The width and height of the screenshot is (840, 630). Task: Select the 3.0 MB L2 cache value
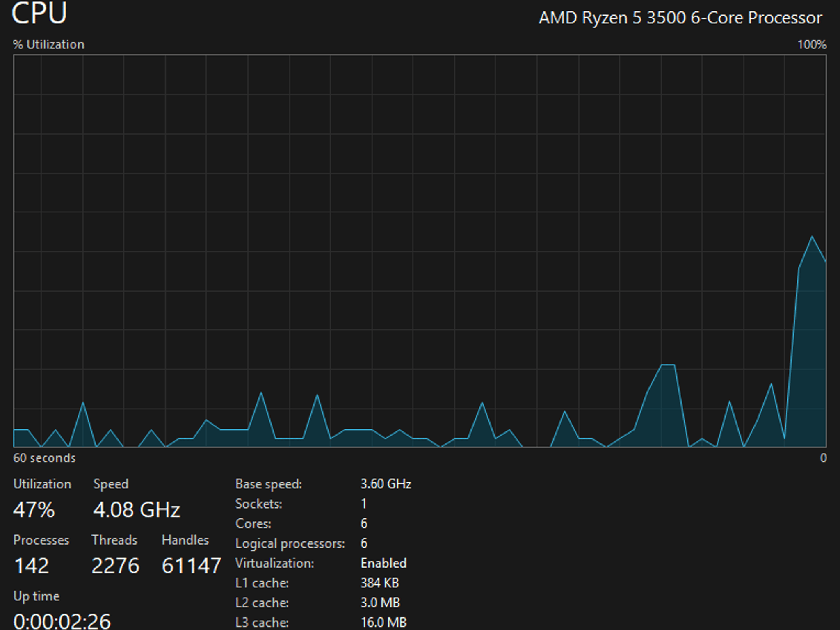(x=380, y=603)
